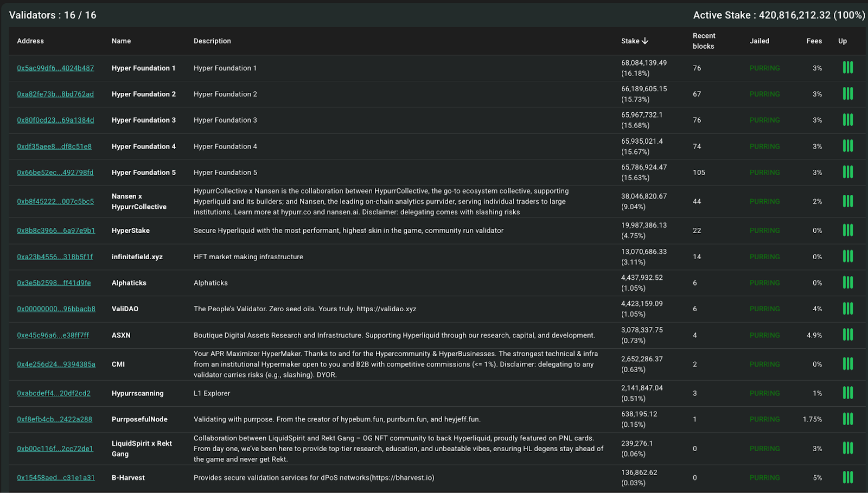Open address 0xf8efb4cb...2422a288 for PurrposefulNode

click(54, 419)
